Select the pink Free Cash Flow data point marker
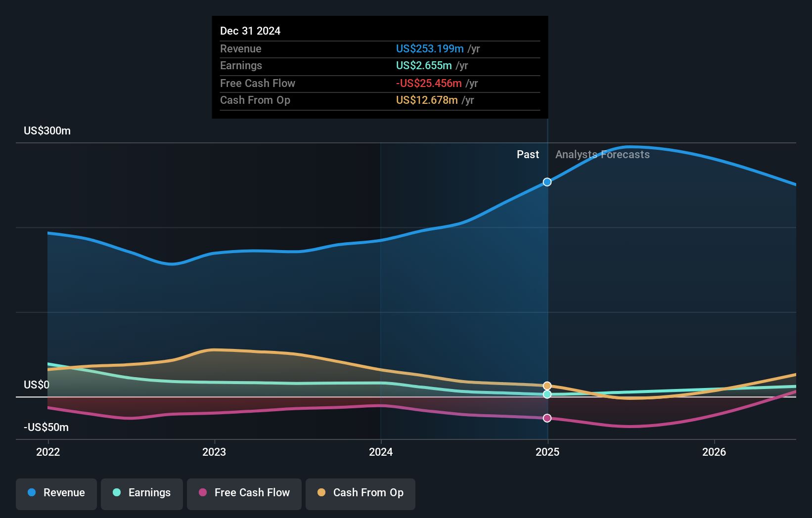Image resolution: width=812 pixels, height=518 pixels. click(x=547, y=418)
